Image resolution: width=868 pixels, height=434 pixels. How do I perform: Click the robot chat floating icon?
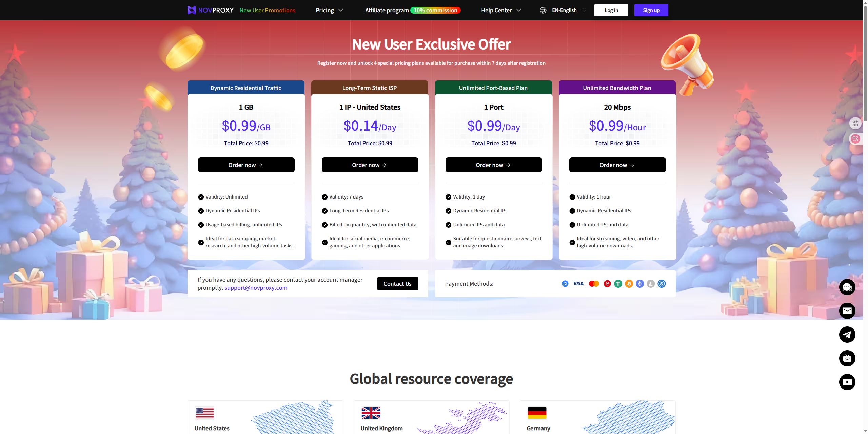pyautogui.click(x=847, y=358)
